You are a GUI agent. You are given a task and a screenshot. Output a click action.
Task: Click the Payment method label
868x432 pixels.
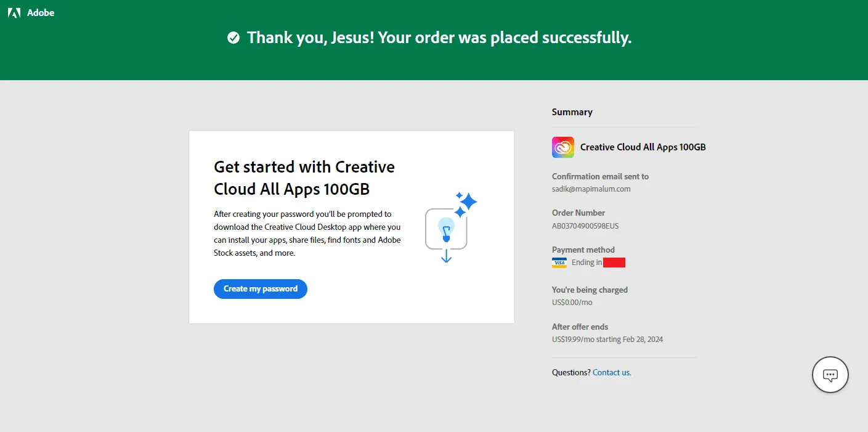(583, 250)
